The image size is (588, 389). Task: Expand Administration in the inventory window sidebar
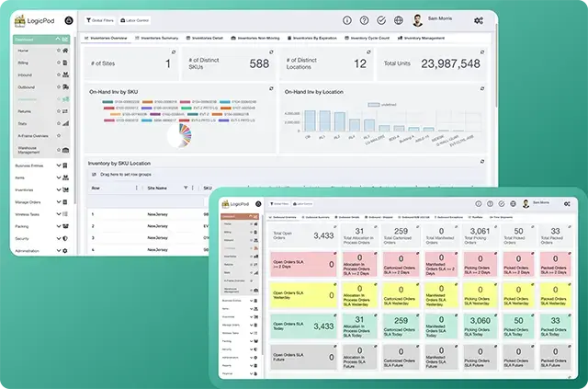(x=59, y=250)
